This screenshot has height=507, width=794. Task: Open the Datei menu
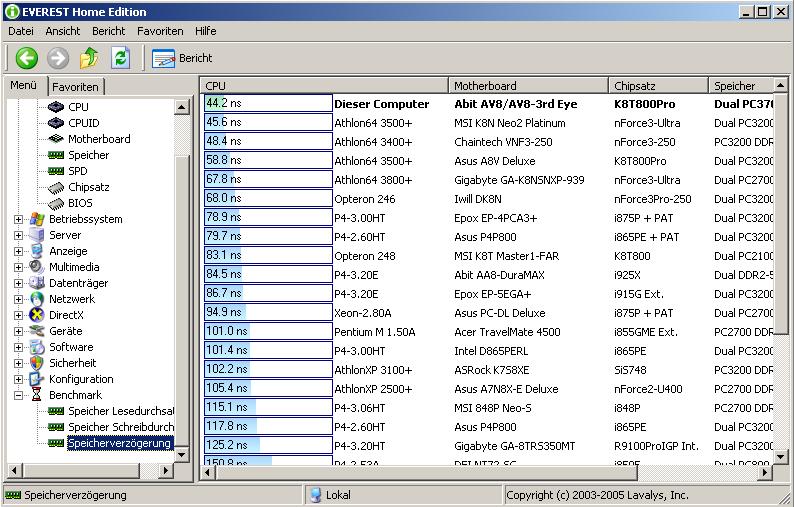click(21, 31)
